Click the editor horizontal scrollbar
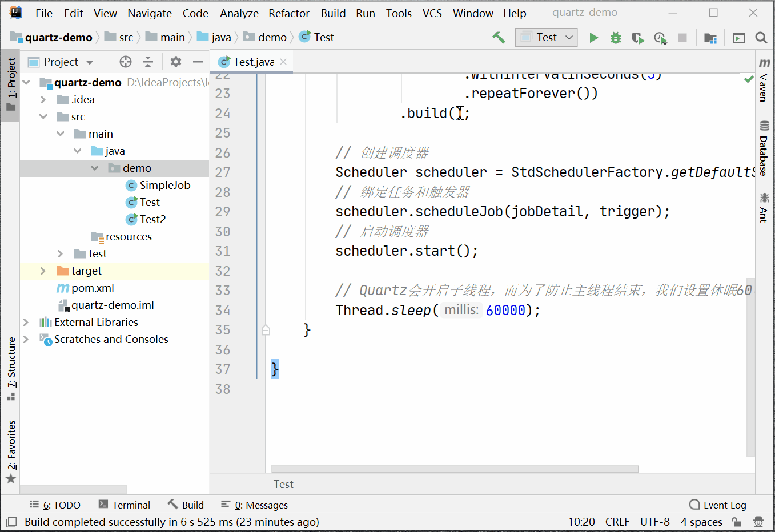 [x=454, y=469]
